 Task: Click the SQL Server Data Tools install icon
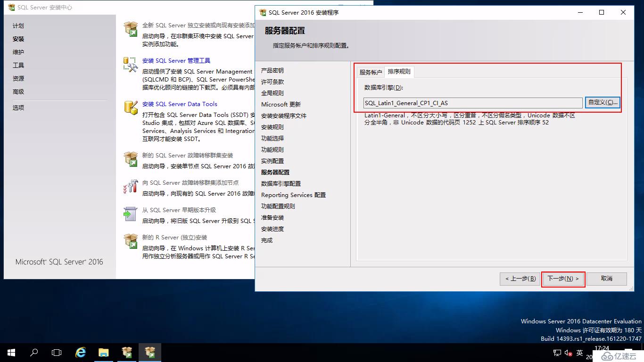click(x=131, y=107)
